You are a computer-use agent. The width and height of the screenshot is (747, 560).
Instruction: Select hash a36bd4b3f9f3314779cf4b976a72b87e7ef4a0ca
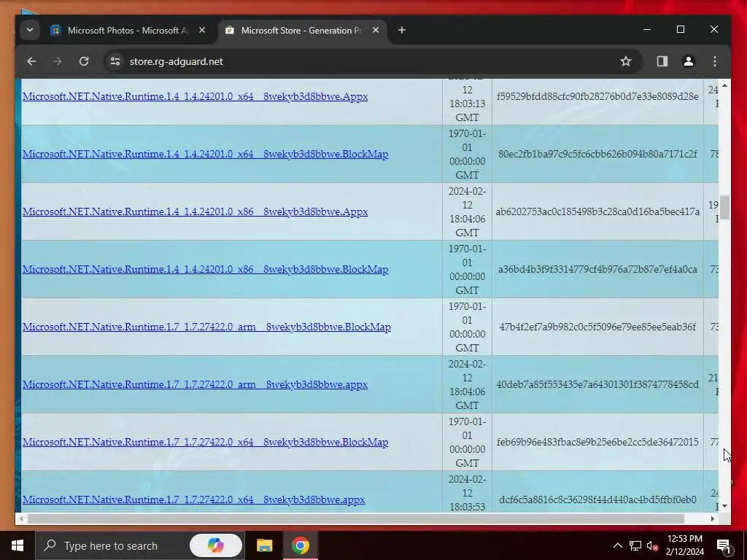(597, 270)
